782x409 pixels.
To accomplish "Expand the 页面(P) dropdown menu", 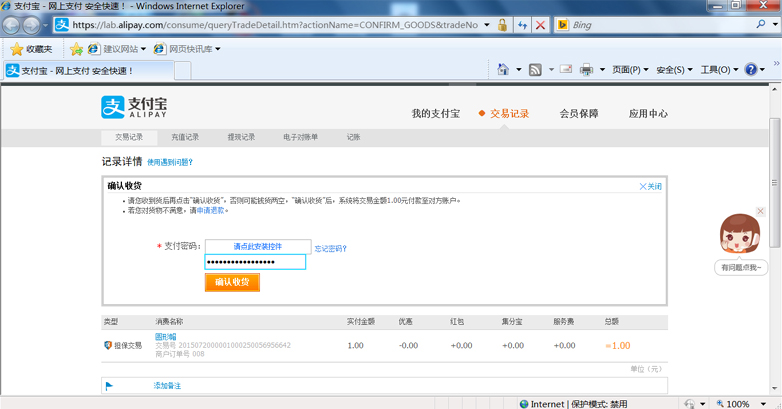I will pos(630,70).
